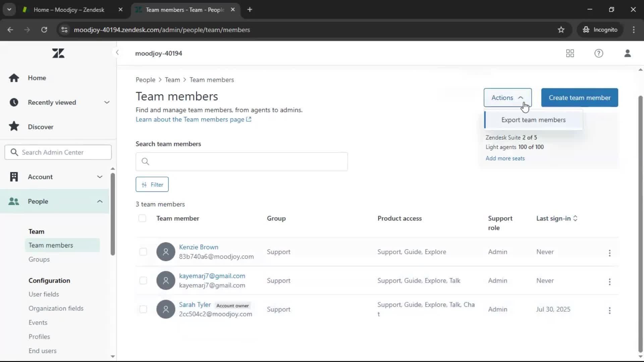Expand the Account section chevron
The width and height of the screenshot is (644, 362).
pos(100,177)
